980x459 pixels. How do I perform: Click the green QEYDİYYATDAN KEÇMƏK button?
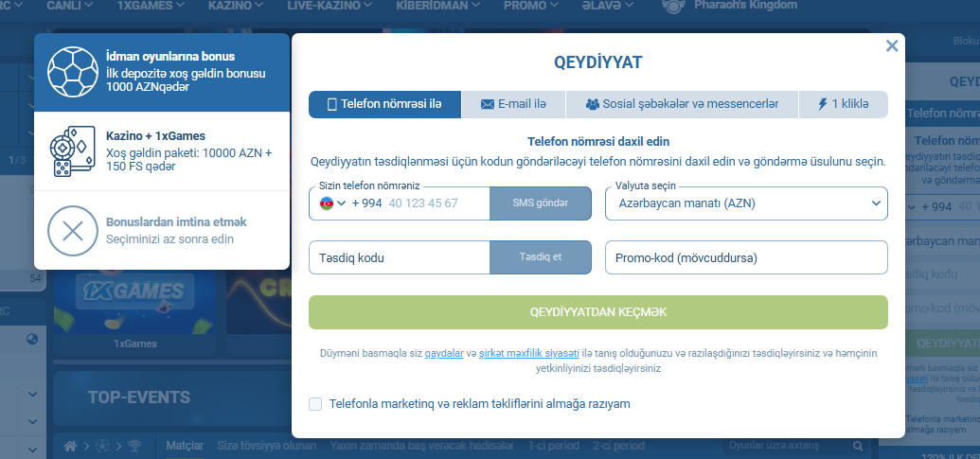(598, 312)
